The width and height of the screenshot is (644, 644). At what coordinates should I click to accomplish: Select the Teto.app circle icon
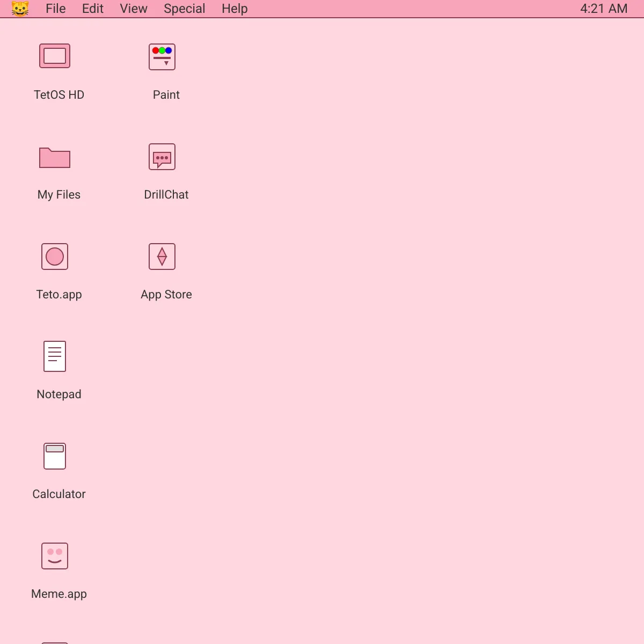tap(55, 257)
